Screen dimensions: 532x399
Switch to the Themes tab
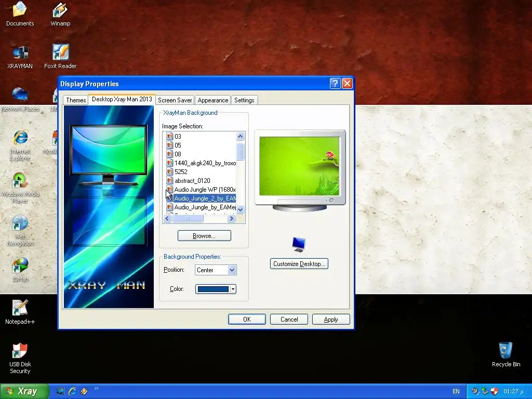pyautogui.click(x=76, y=100)
